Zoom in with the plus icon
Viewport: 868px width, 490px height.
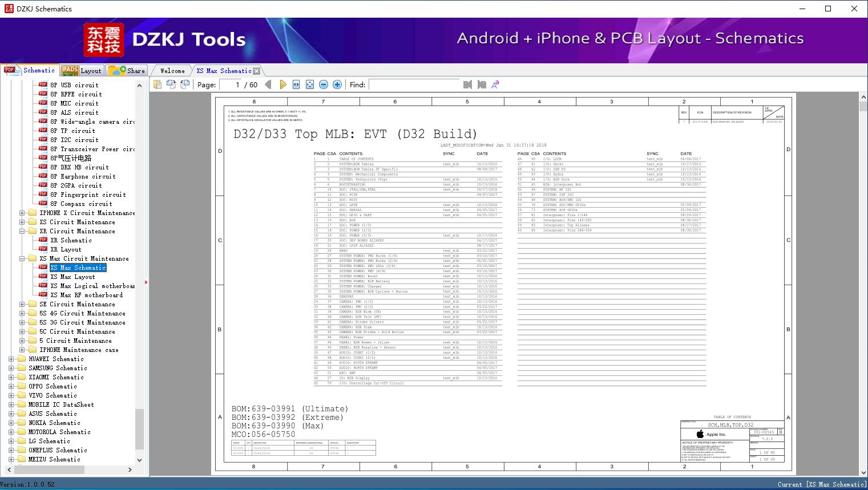pyautogui.click(x=337, y=84)
